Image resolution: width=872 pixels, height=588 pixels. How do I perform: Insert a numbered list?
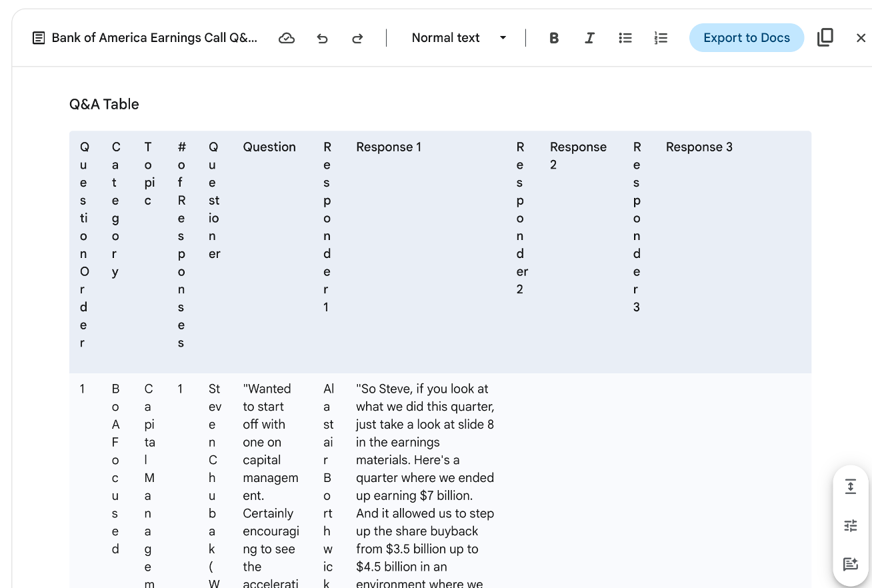point(661,38)
